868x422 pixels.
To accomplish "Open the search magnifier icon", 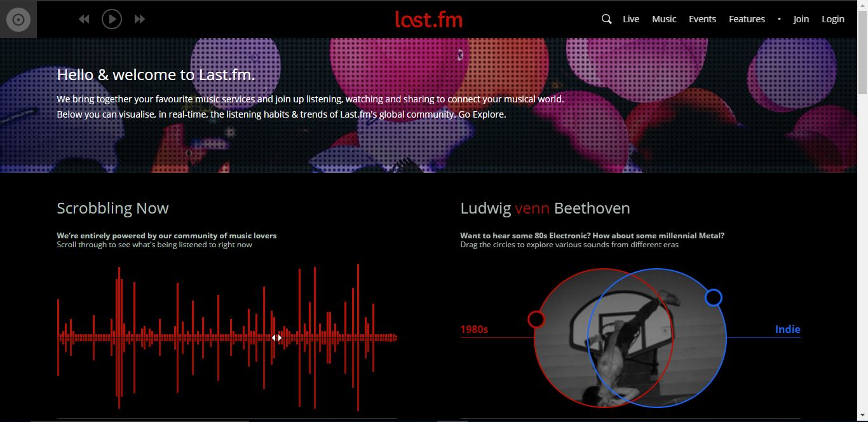I will tap(606, 19).
